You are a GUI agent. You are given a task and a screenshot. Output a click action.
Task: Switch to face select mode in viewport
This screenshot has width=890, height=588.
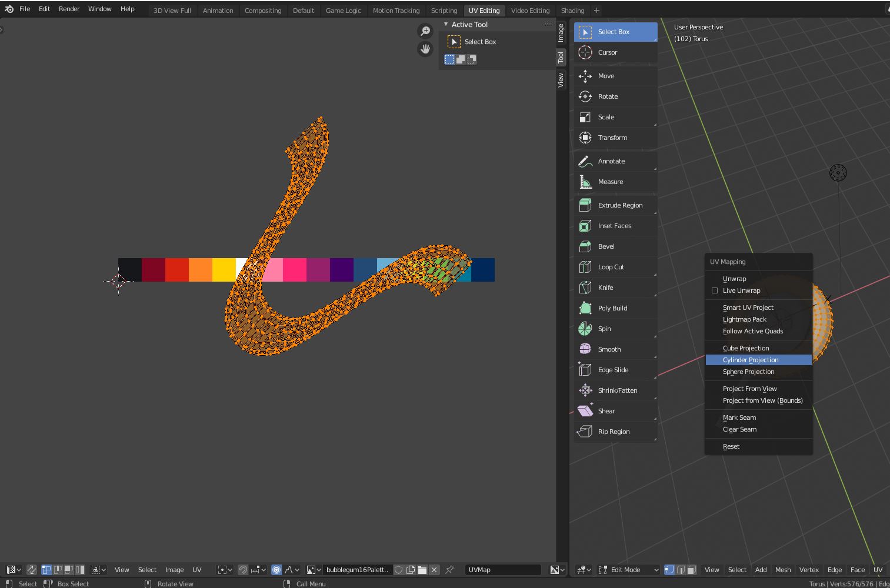(x=692, y=570)
